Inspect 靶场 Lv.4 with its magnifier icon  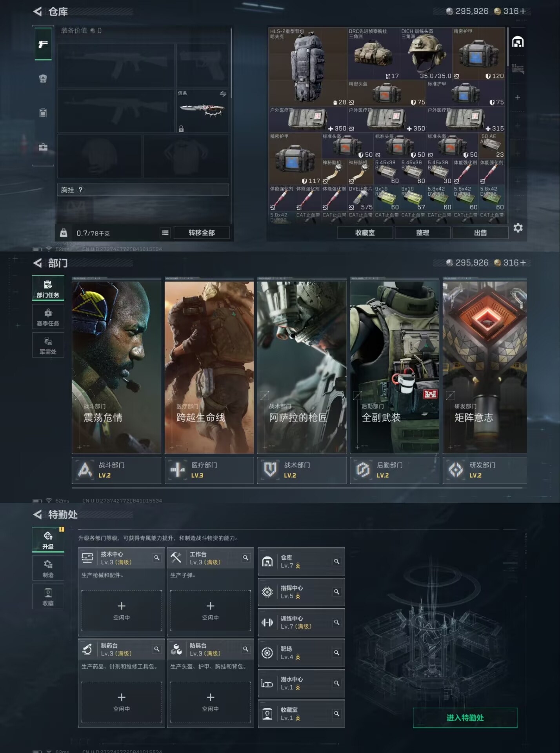(336, 653)
